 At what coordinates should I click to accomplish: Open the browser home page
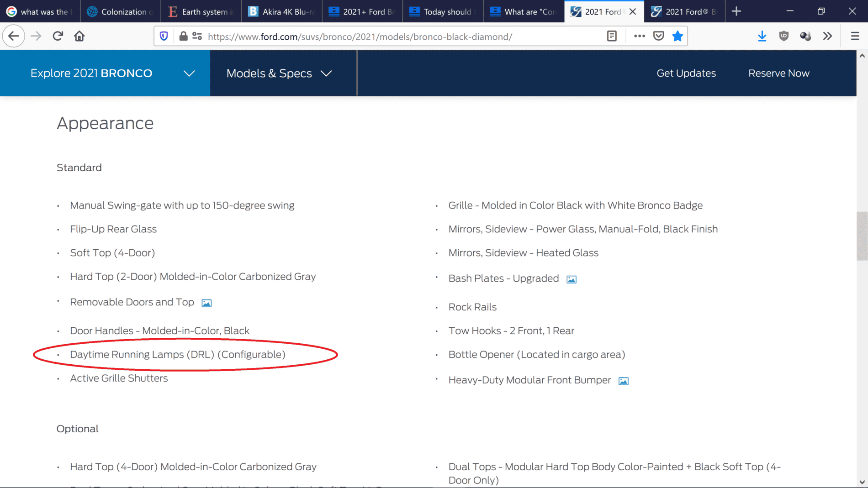79,36
